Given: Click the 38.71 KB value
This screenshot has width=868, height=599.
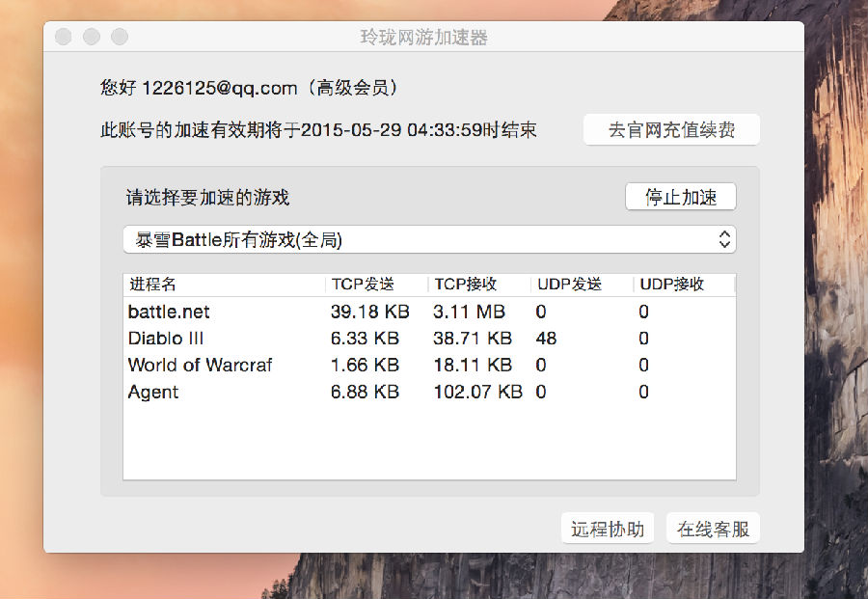Looking at the screenshot, I should (x=473, y=339).
